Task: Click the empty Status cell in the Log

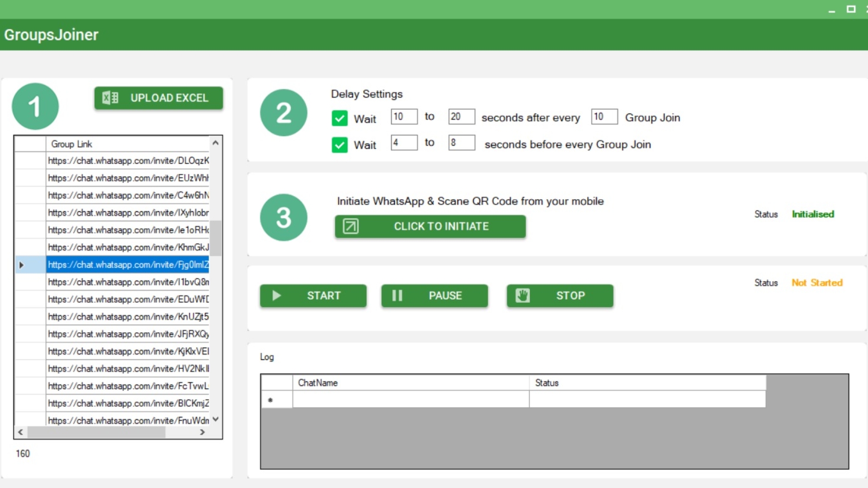Action: click(648, 400)
